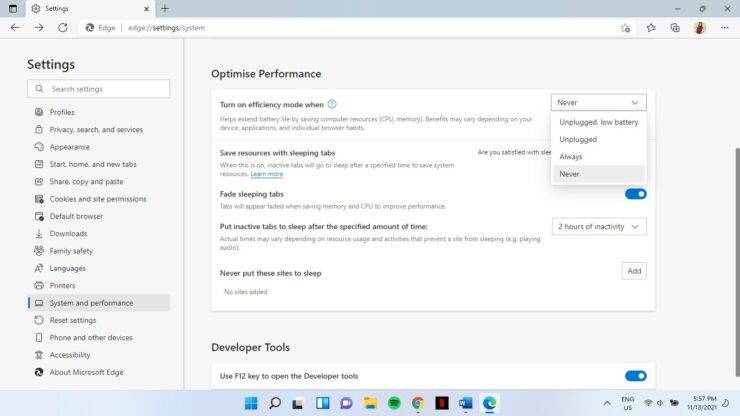Go back using the browser back arrow

click(15, 28)
